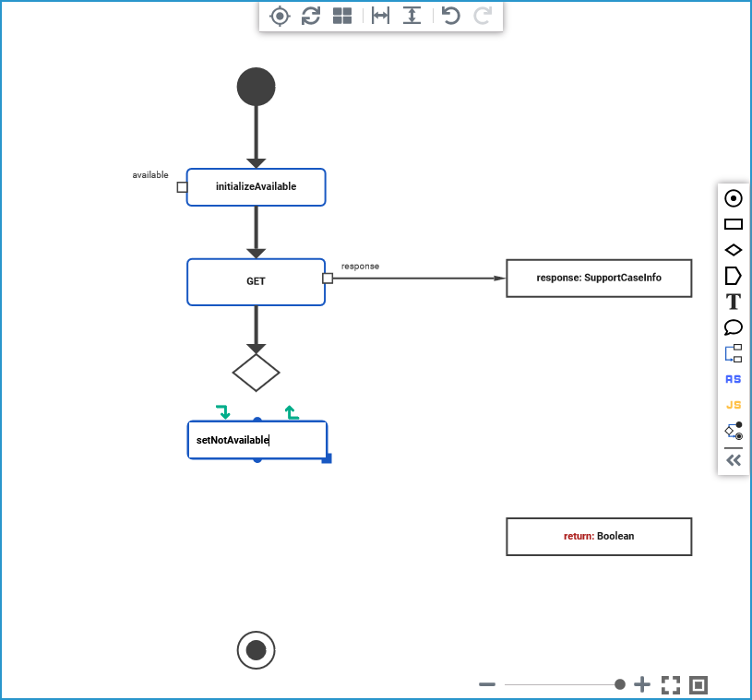752x700 pixels.
Task: Click the grid layout icon
Action: tap(342, 16)
